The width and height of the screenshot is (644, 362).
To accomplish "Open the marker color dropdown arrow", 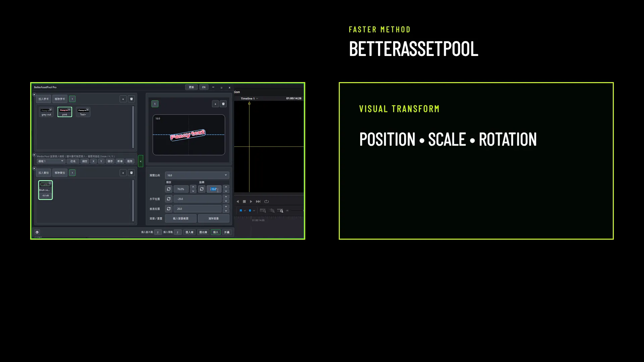I will pyautogui.click(x=254, y=210).
